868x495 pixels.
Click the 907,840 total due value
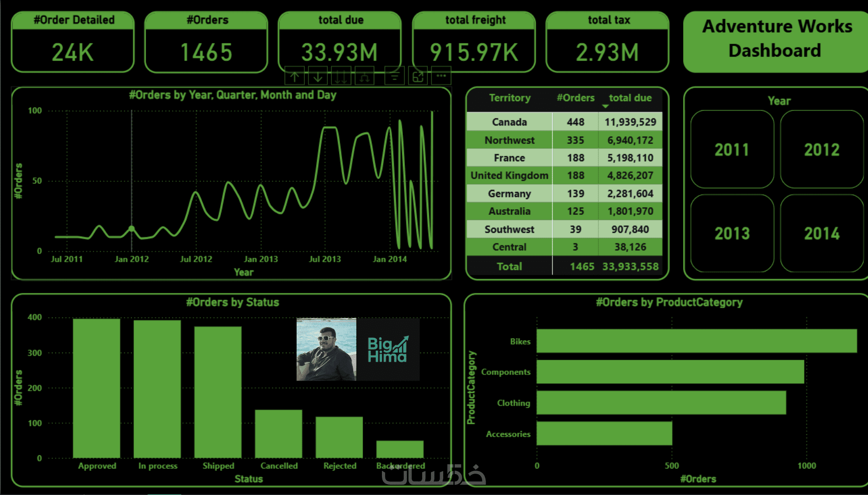[x=630, y=229]
